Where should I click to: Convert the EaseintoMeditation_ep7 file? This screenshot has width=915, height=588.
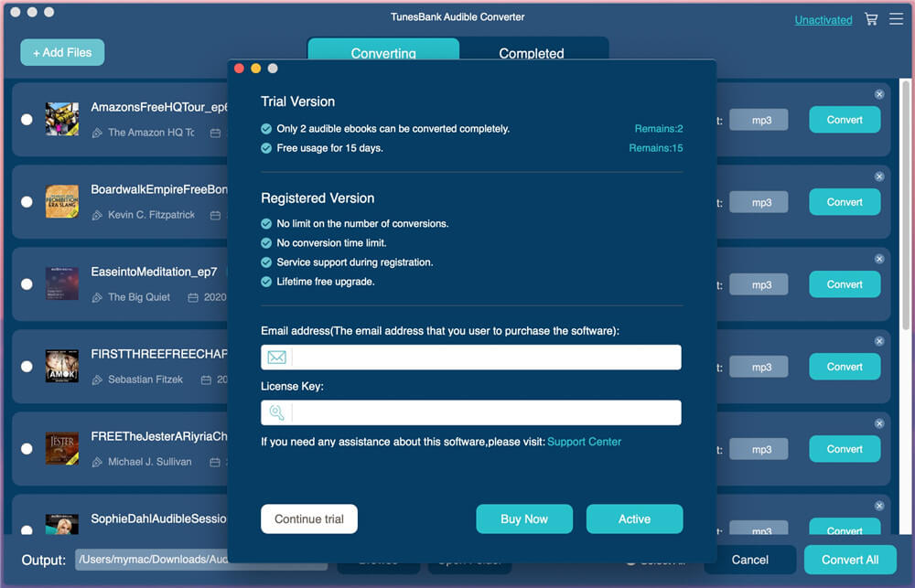[x=845, y=284]
